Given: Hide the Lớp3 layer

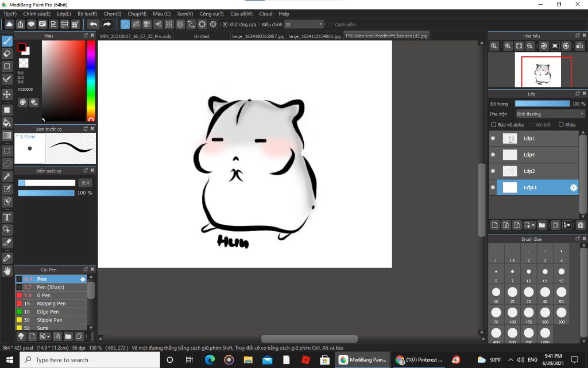Looking at the screenshot, I should tap(493, 187).
